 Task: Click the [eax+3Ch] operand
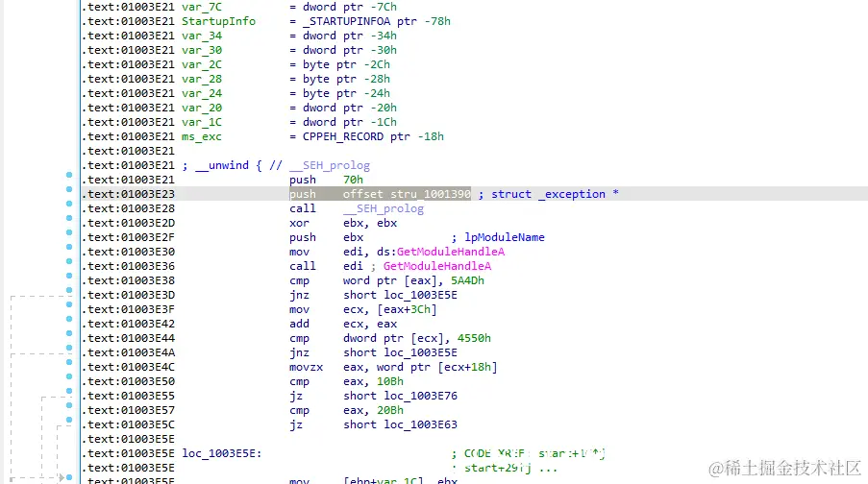(407, 309)
